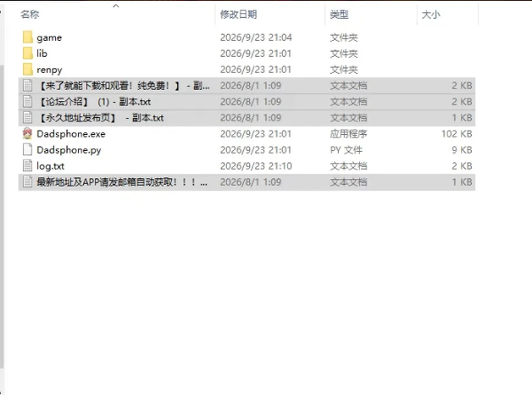Select the file name log.txt
Viewport: 532px width, 395px height.
50,166
